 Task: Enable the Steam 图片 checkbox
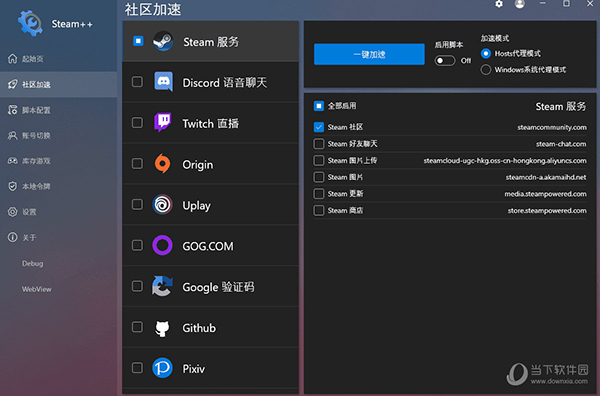pyautogui.click(x=319, y=177)
